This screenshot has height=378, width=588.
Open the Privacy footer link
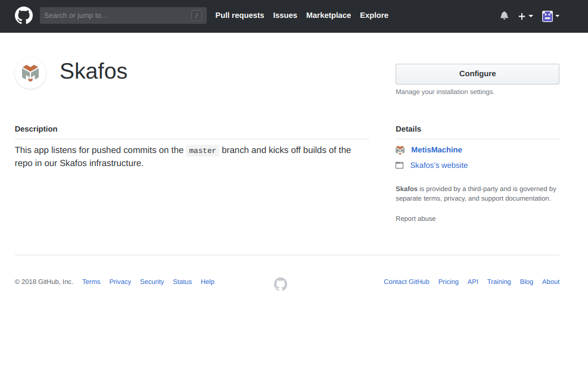tap(120, 282)
